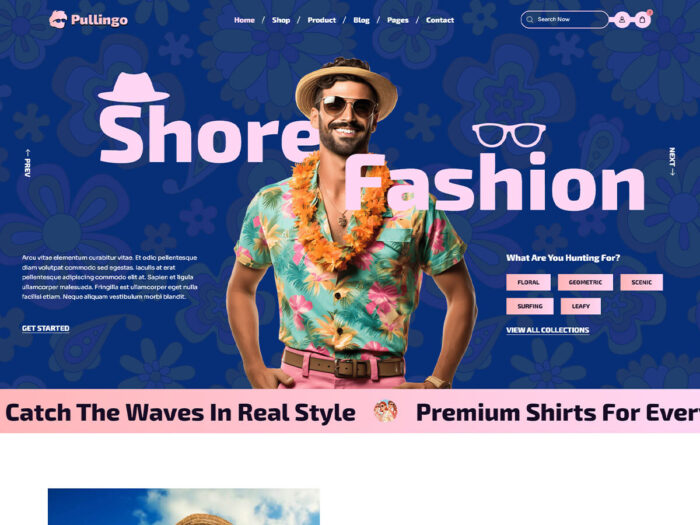Open the Product menu item
This screenshot has height=525, width=700.
[321, 20]
